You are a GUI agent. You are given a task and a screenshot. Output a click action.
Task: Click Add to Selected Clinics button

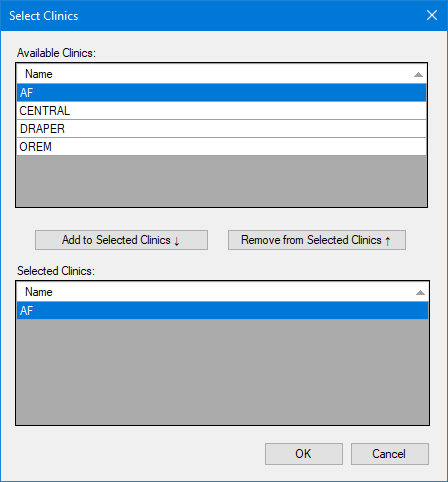121,240
